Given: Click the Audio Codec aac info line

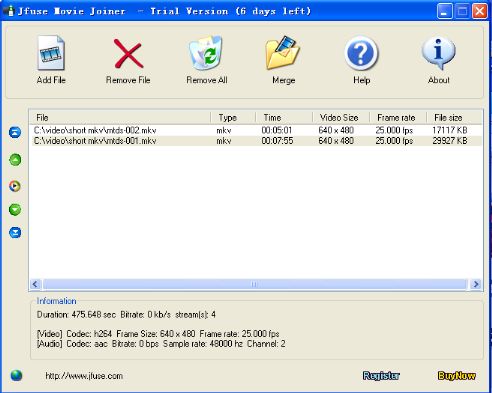Looking at the screenshot, I should 161,344.
